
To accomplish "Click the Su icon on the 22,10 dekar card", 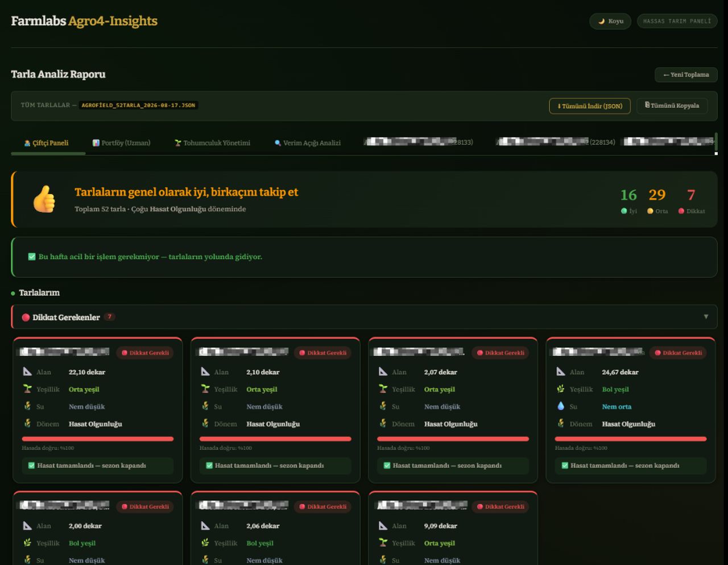I will point(27,406).
